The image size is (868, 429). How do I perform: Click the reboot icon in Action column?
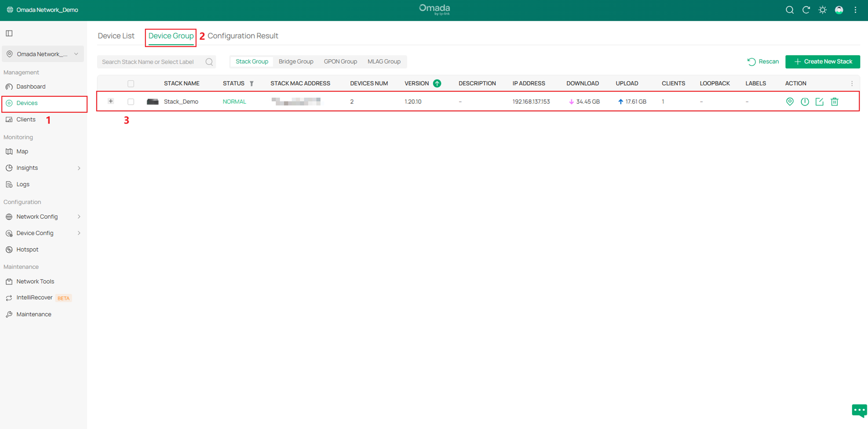(805, 102)
